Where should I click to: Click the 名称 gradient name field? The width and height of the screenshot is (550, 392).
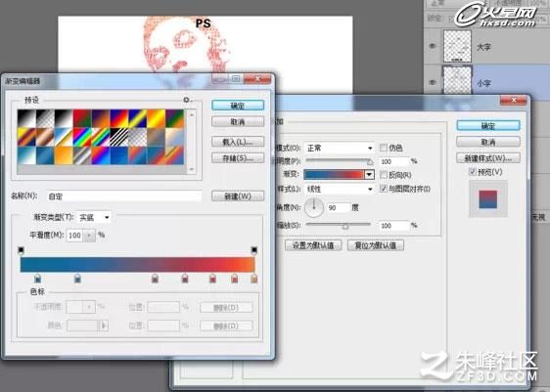[x=124, y=196]
